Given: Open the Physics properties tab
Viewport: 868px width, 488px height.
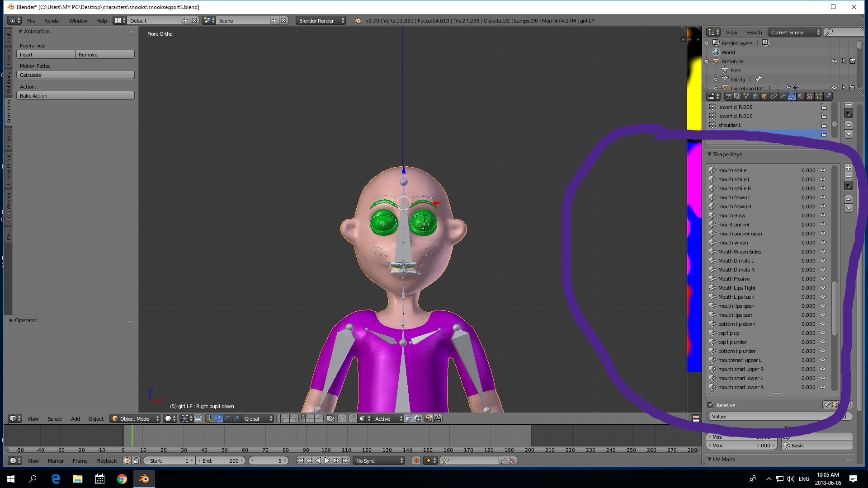Looking at the screenshot, I should point(828,96).
